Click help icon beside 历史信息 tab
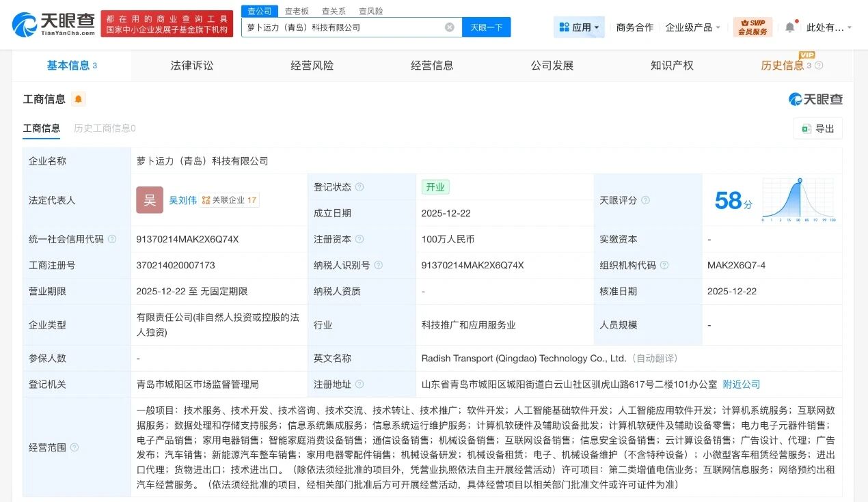This screenshot has height=502, width=868. point(819,66)
